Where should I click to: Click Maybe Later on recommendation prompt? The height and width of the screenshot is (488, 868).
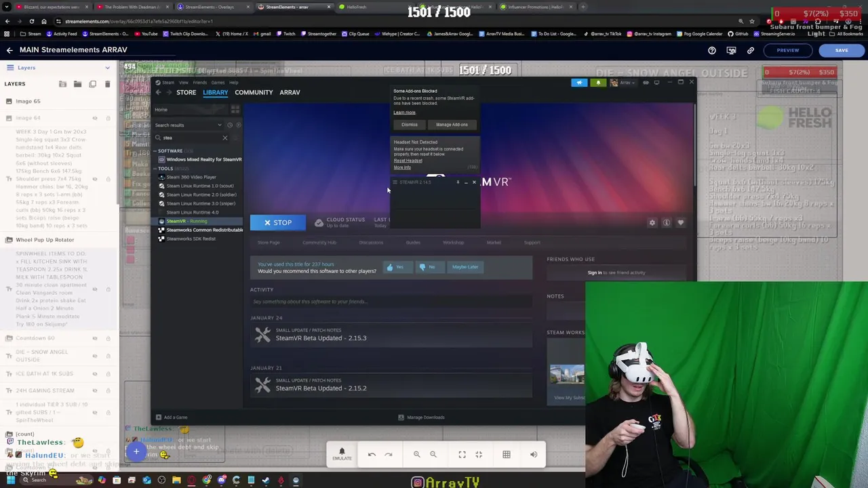[x=465, y=267]
